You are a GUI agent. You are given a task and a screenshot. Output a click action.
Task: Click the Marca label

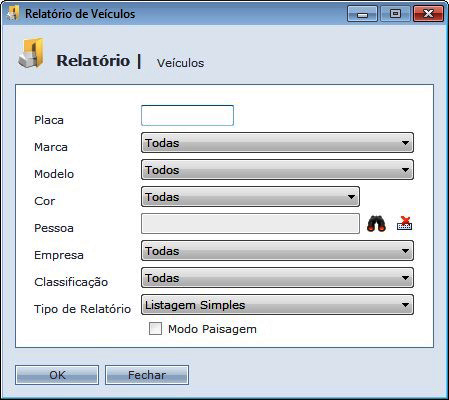pyautogui.click(x=51, y=147)
